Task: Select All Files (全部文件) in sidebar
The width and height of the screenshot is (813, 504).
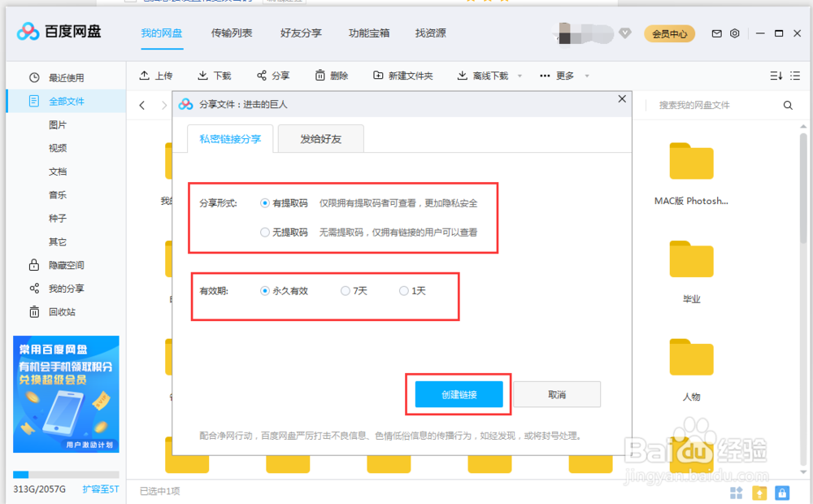Action: click(67, 101)
